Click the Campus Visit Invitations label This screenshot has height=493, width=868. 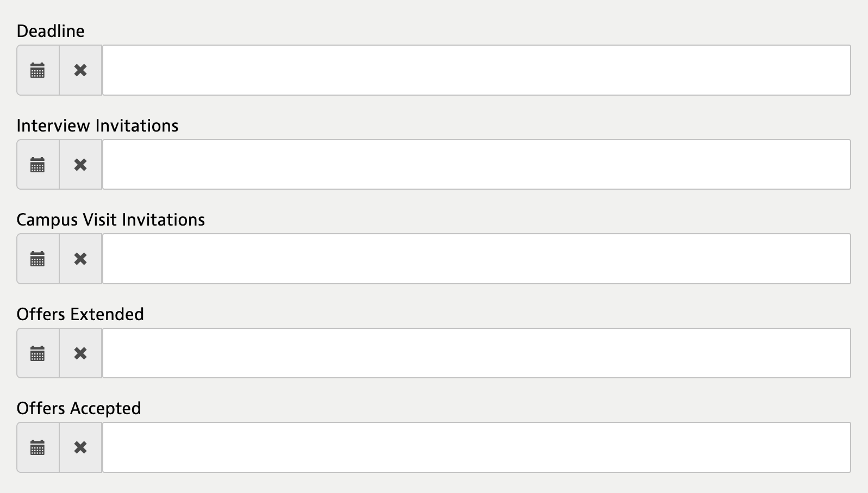[x=110, y=220]
